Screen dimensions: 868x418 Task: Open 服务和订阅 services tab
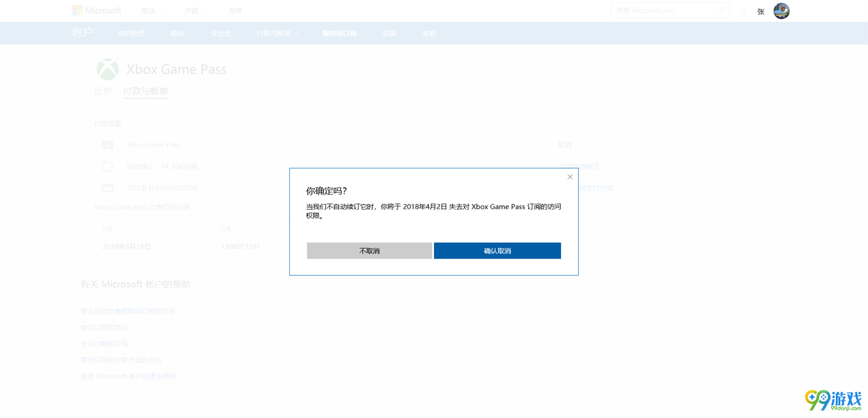pos(340,33)
